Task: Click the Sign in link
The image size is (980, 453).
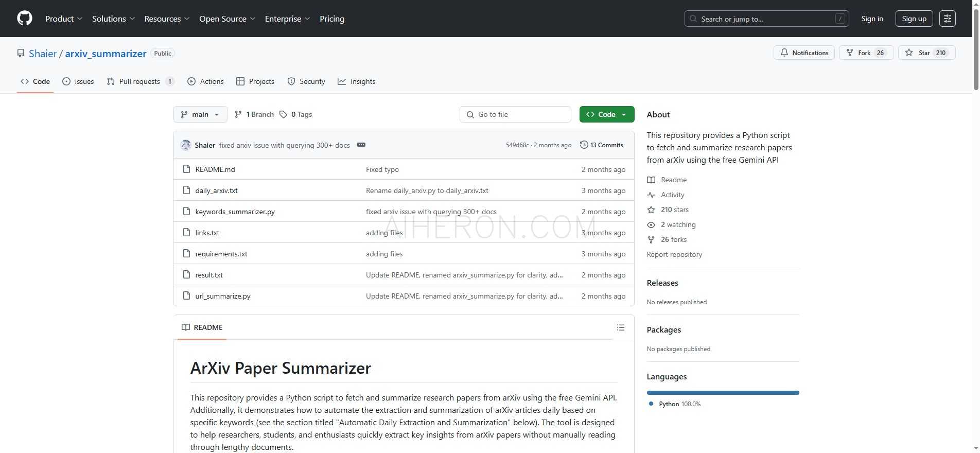Action: click(x=872, y=19)
